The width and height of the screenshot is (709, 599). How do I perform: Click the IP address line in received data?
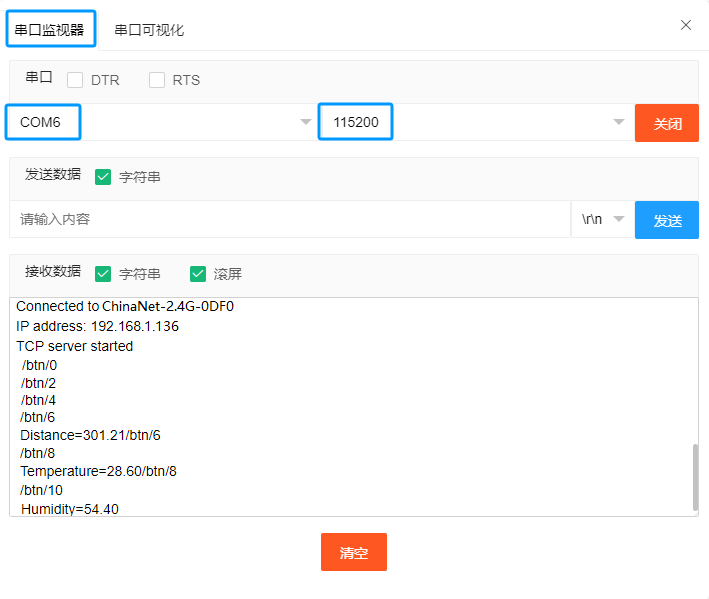point(97,326)
